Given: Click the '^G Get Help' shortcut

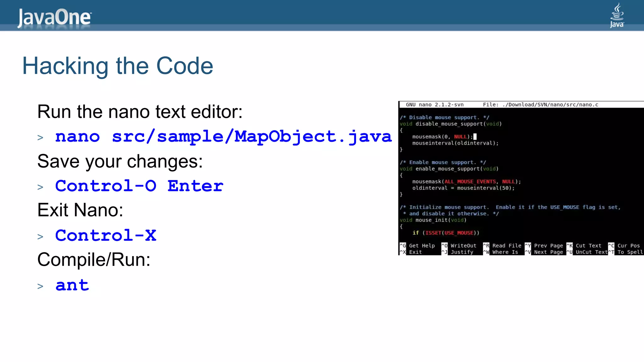Looking at the screenshot, I should click(x=417, y=246).
